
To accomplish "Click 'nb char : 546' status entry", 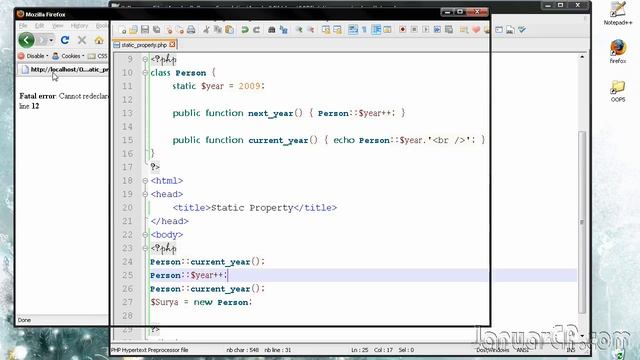I will pos(242,350).
